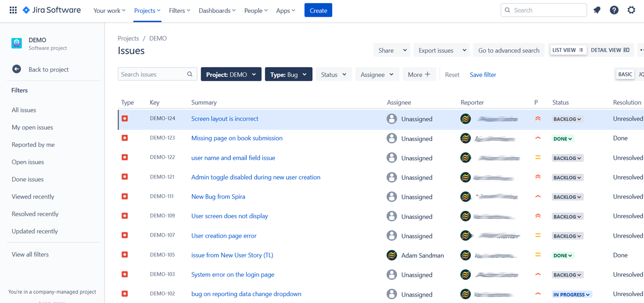Click the notifications bell icon
The image size is (644, 303).
[597, 10]
